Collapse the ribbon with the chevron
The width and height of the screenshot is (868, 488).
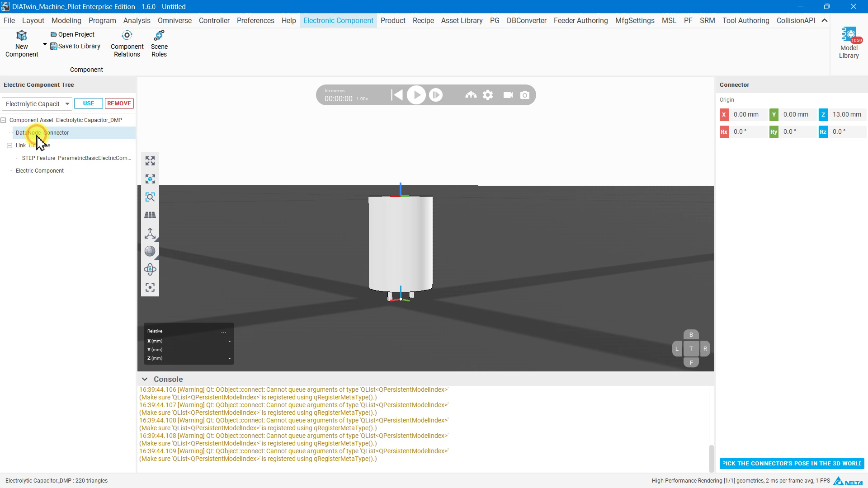coord(825,20)
